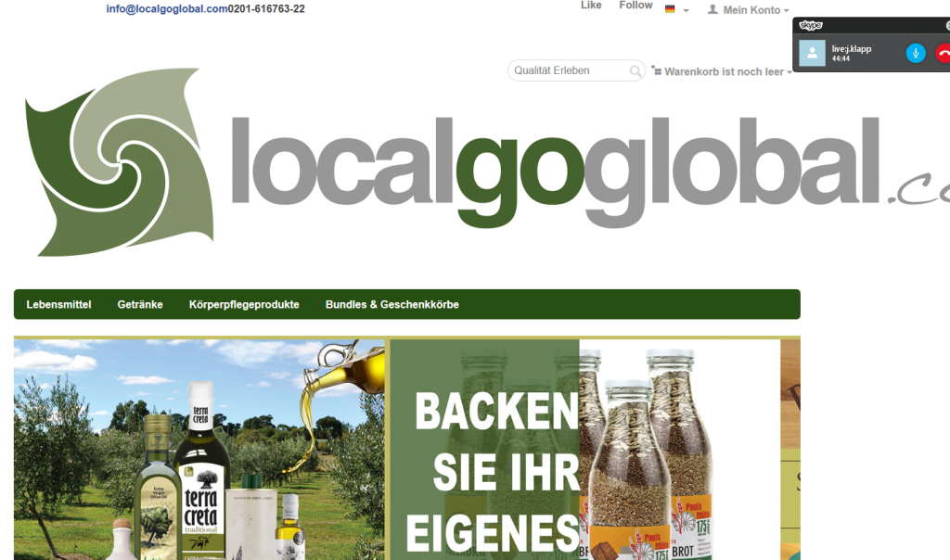This screenshot has height=560, width=950.
Task: Mute the microphone in the Skype call
Action: tap(916, 54)
